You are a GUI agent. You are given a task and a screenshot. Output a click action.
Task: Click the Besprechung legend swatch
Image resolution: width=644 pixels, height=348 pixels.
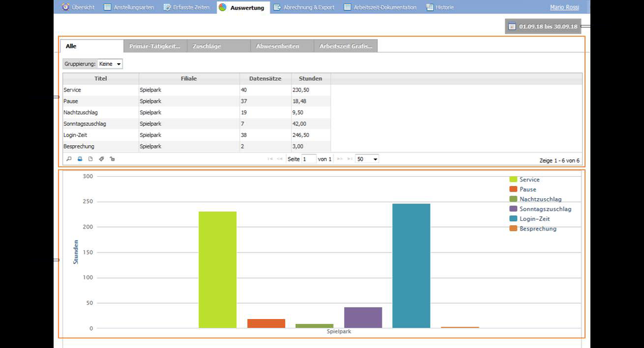514,228
